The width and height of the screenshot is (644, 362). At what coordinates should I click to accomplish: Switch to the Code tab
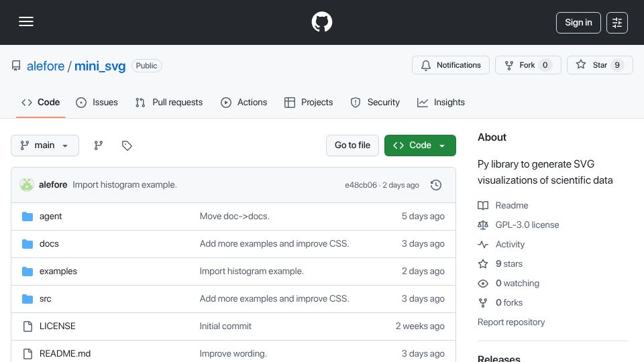pos(41,102)
